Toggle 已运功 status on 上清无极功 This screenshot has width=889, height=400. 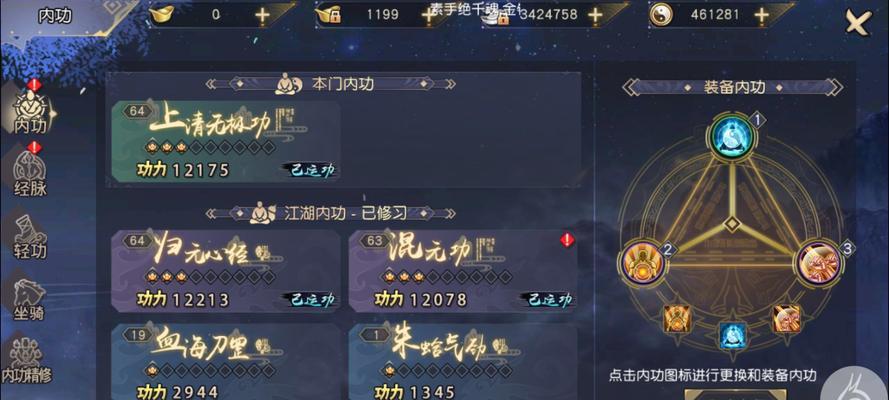[x=313, y=170]
